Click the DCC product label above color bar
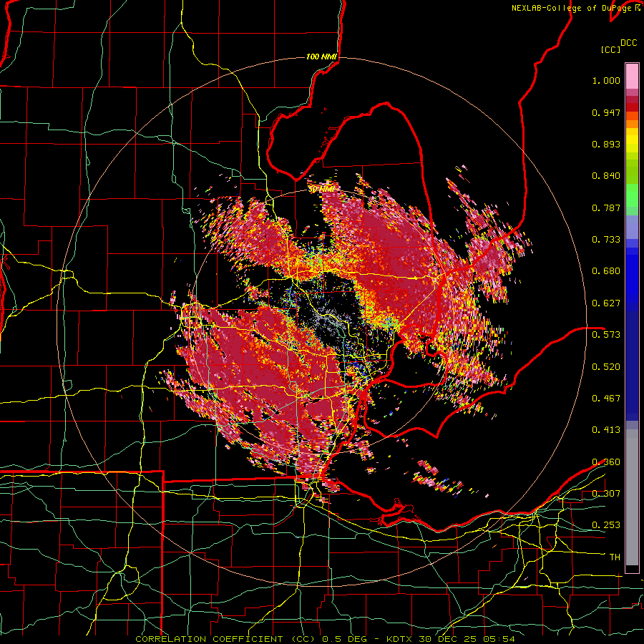644x644 pixels. 628,43
